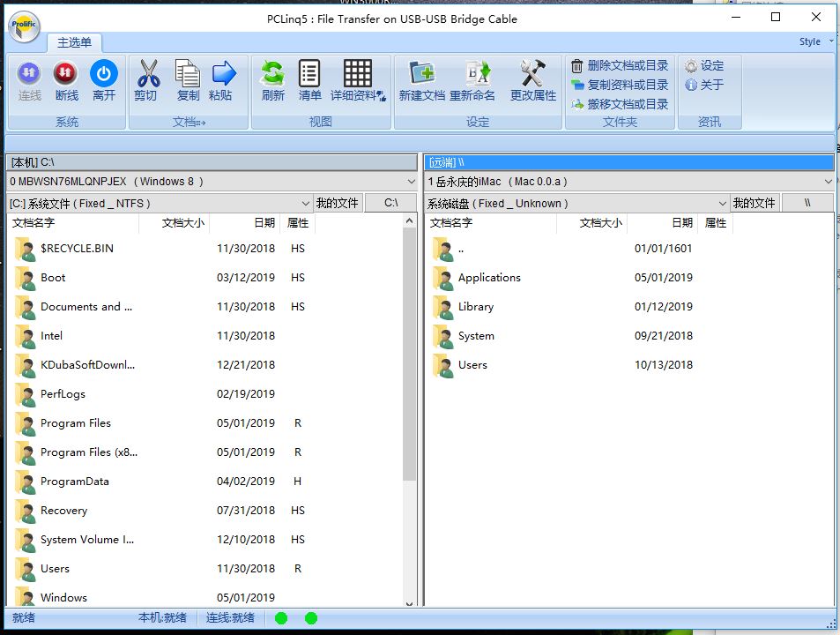The image size is (840, 635).
Task: Click remote 我的文件 button
Action: point(755,203)
